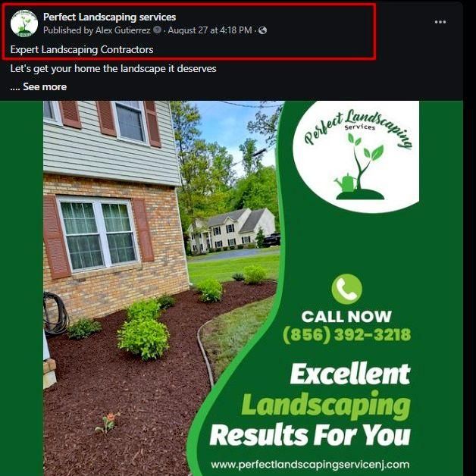Open publisher Alex Gutierrez's profile link
This screenshot has width=476, height=476.
(123, 30)
